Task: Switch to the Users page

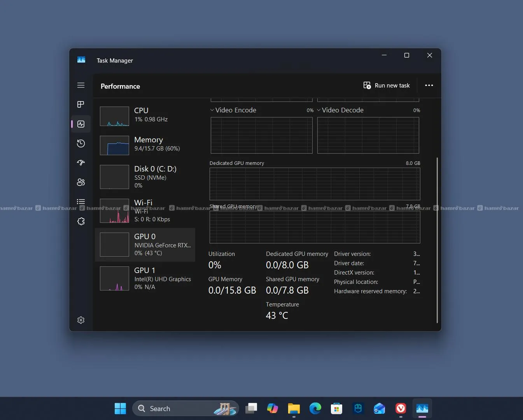Action: tap(81, 182)
